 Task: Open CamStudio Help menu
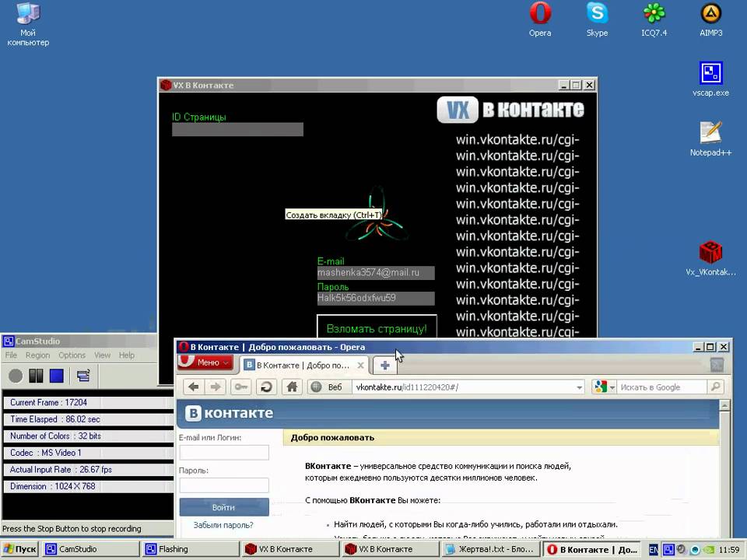click(x=126, y=355)
